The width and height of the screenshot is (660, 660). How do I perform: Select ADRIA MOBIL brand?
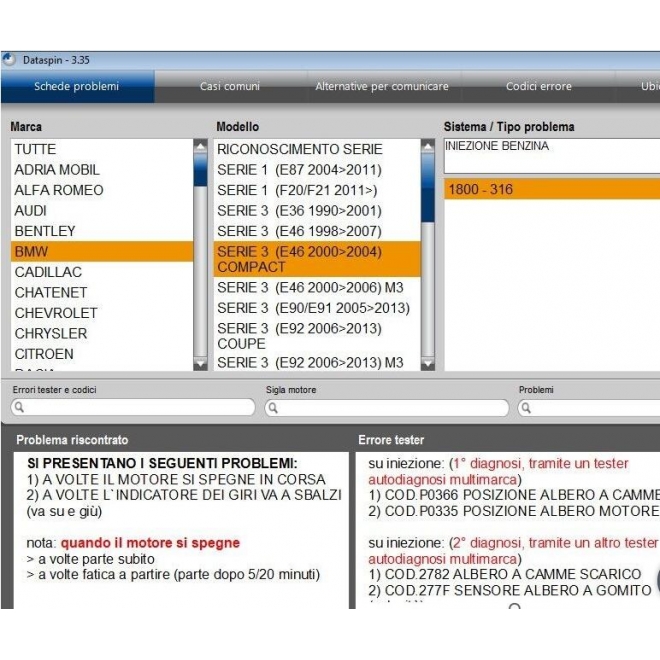tap(102, 170)
